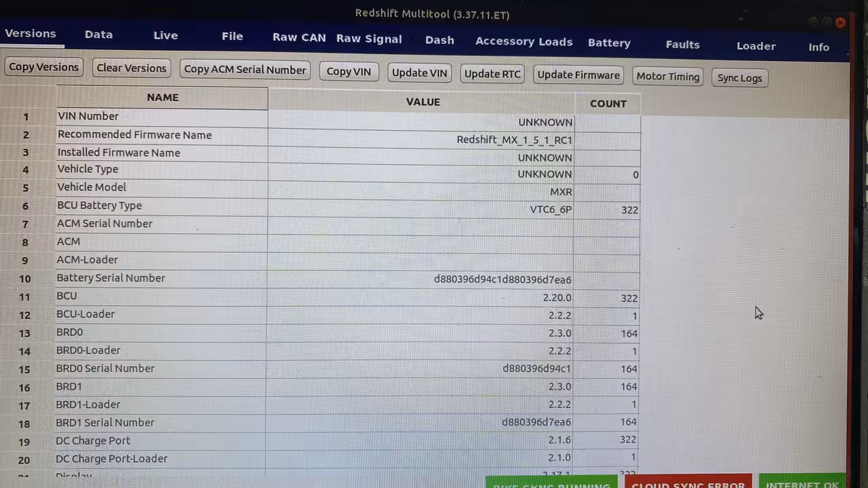Close the Redshift Multitool window
Image resolution: width=868 pixels, height=488 pixels.
click(840, 22)
